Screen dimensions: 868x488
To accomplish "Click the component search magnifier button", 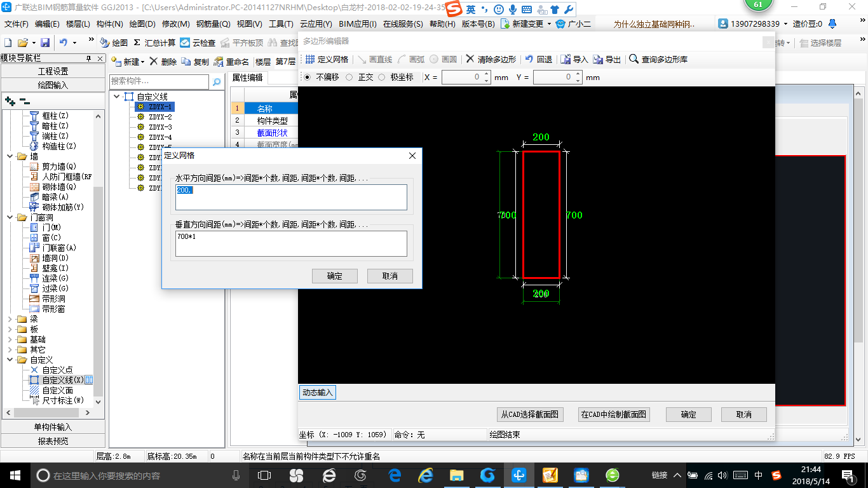I will (x=217, y=81).
